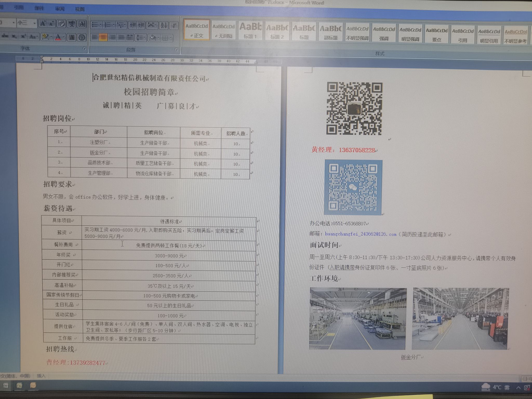The width and height of the screenshot is (532, 399).
Task: Toggle align text left
Action: pos(95,37)
